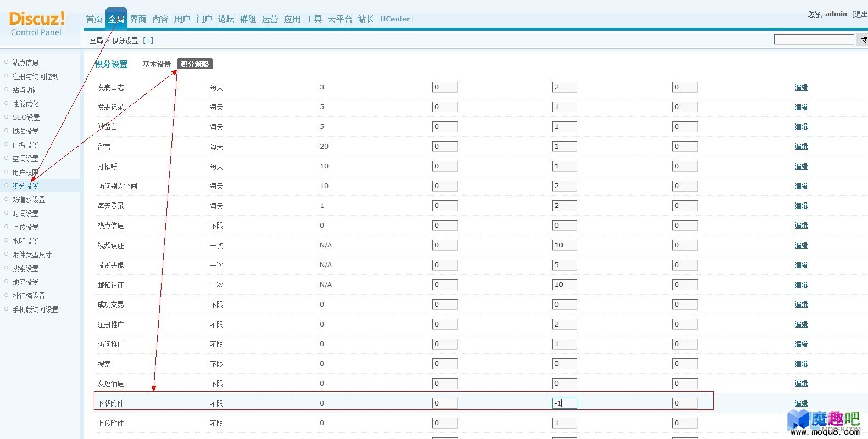Open 站点功能 in the sidebar
The width and height of the screenshot is (868, 439).
25,90
